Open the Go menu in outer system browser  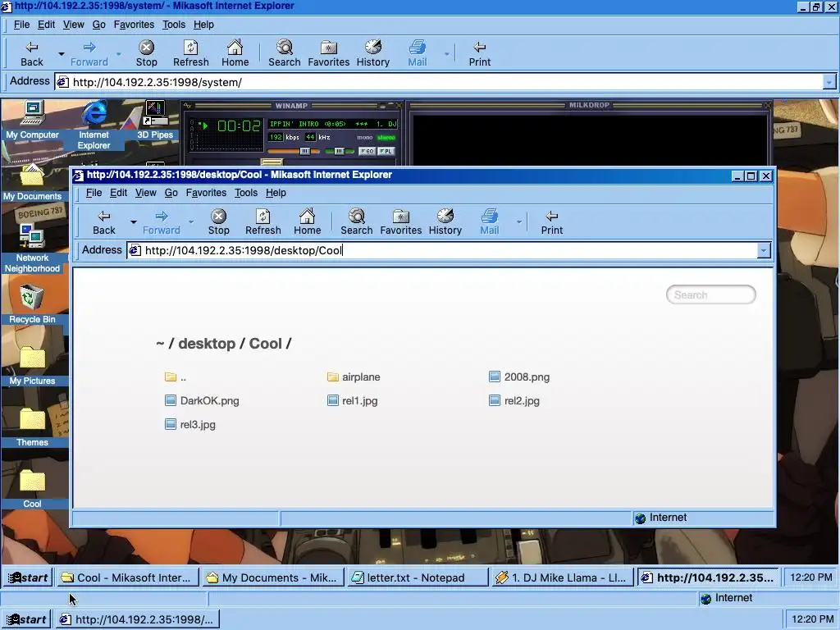click(x=98, y=25)
